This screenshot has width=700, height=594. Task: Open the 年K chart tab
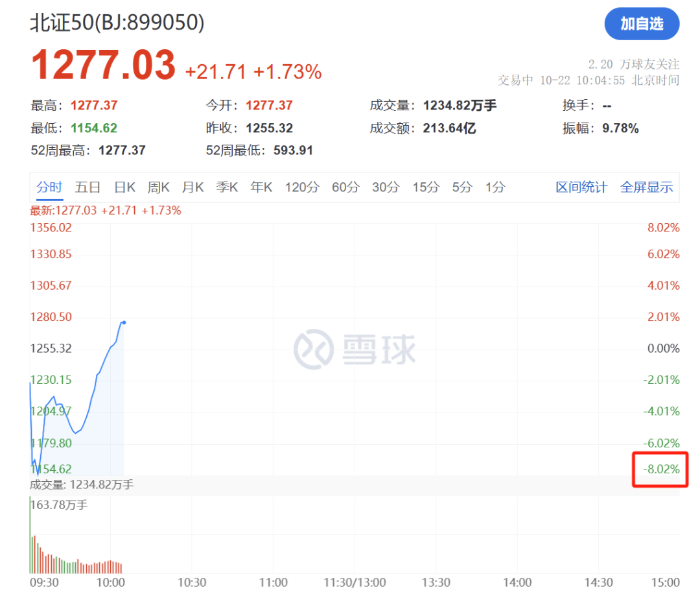pyautogui.click(x=261, y=187)
